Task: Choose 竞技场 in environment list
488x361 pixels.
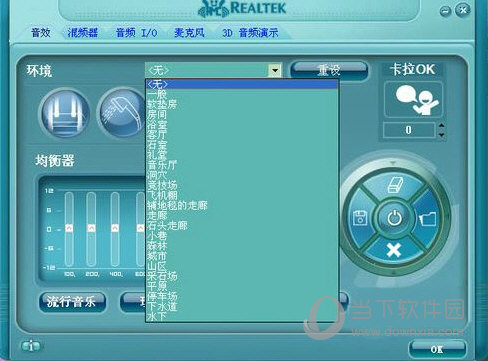Action: click(242, 185)
